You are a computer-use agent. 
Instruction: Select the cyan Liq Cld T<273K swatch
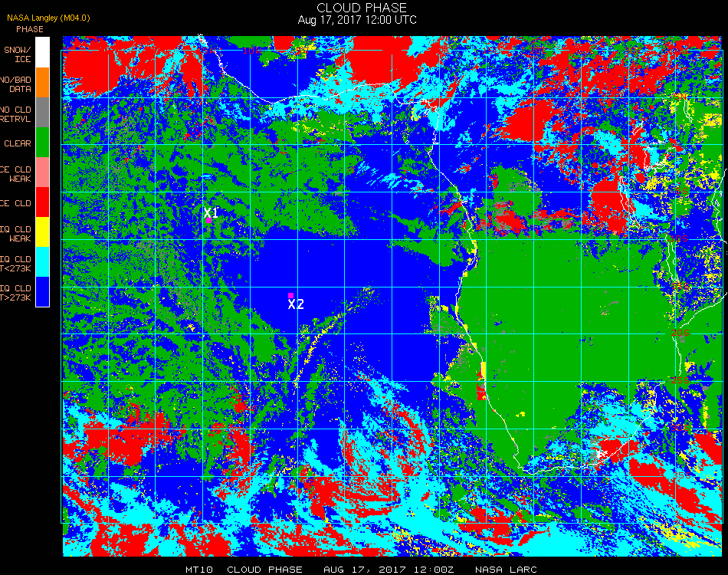[x=42, y=262]
